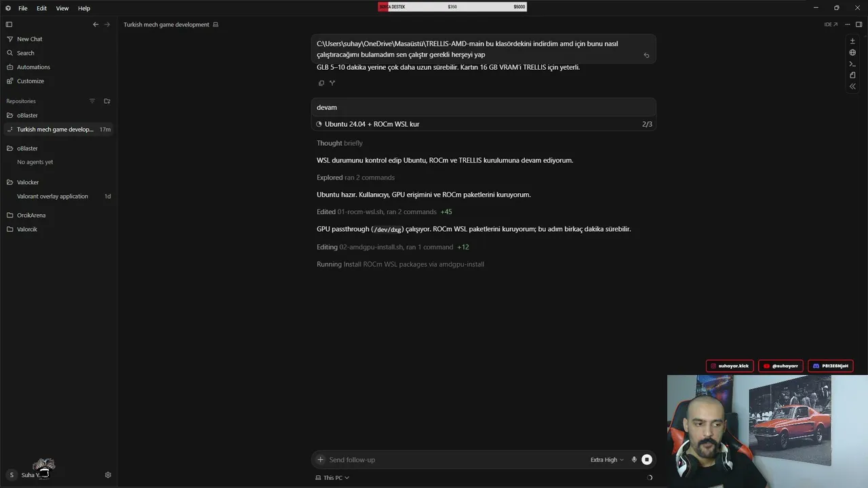The width and height of the screenshot is (868, 488).
Task: Open the files page icon
Action: [x=852, y=75]
